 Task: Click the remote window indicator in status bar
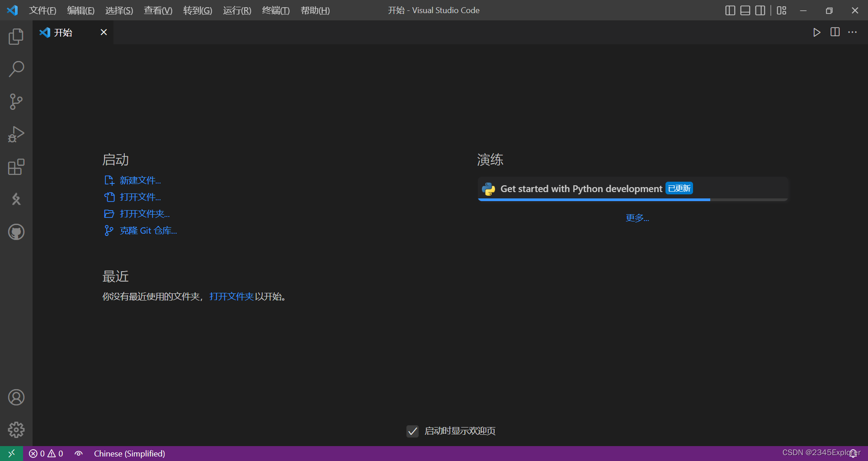point(11,453)
